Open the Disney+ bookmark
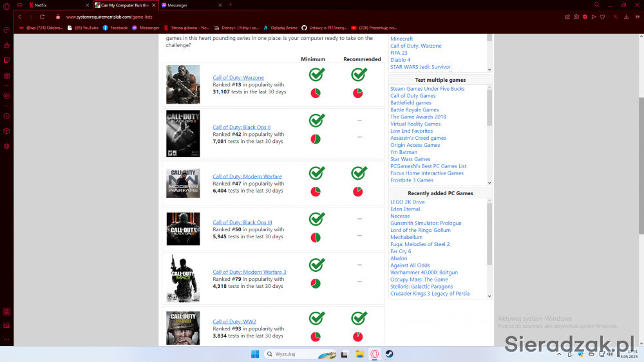This screenshot has width=644, height=362. 236,28
